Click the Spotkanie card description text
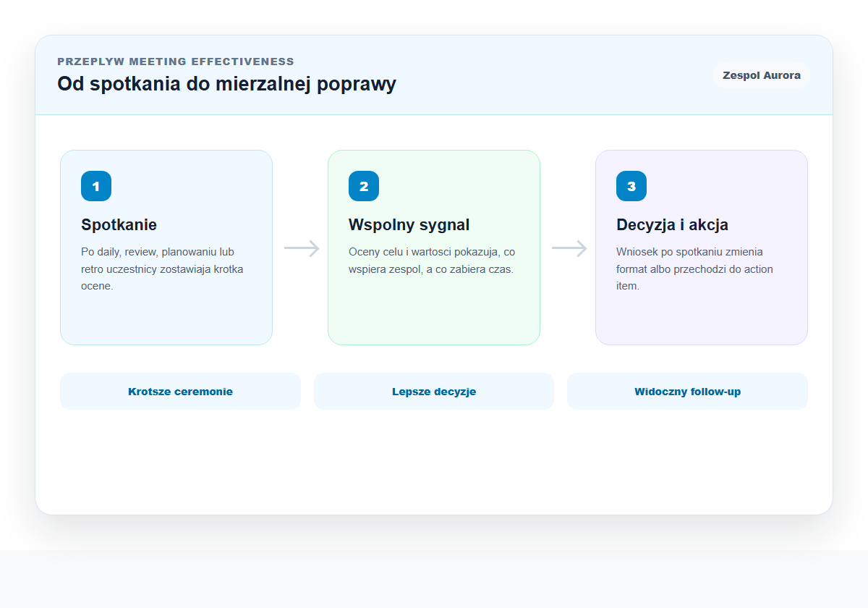Screen dimensions: 868x608 click(163, 269)
